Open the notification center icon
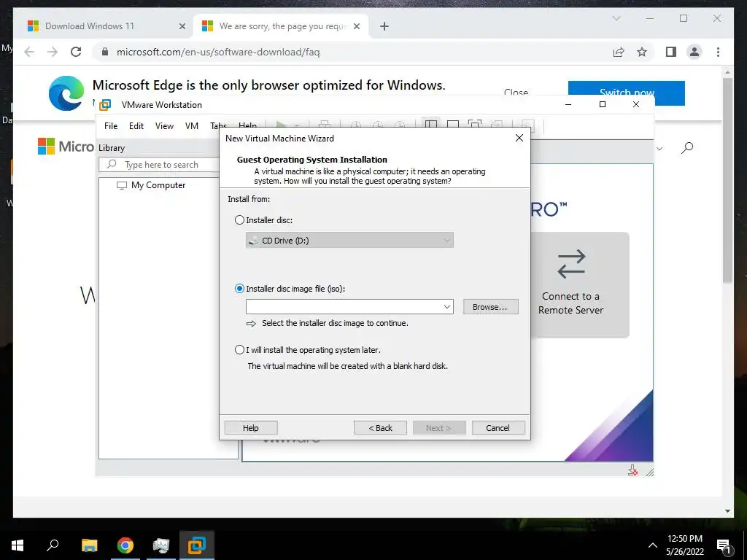Image resolution: width=747 pixels, height=560 pixels. click(x=724, y=545)
